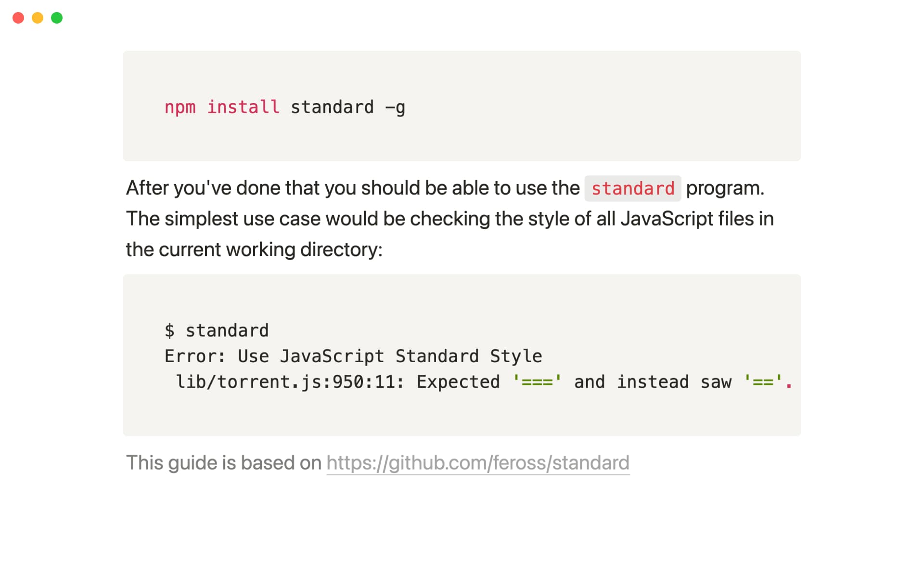This screenshot has width=924, height=578.
Task: Click the word 'JavaScript' in the paragraph
Action: click(667, 219)
